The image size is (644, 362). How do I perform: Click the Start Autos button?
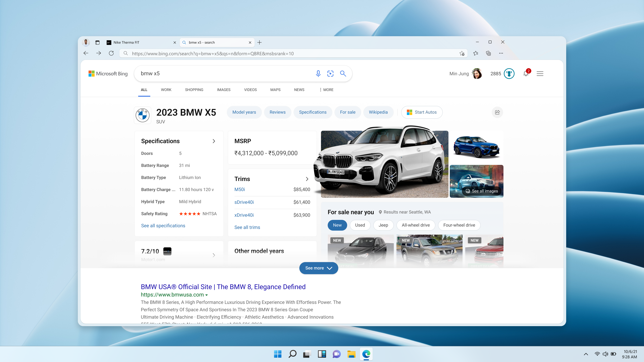click(422, 112)
